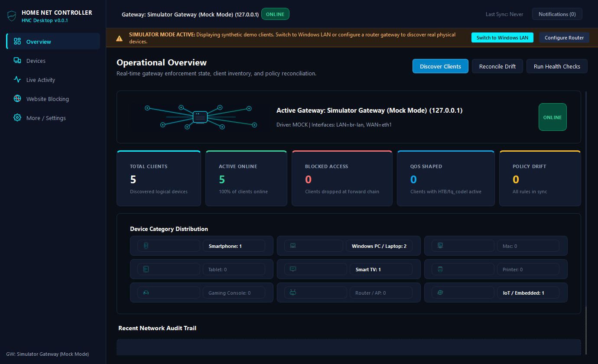This screenshot has width=598, height=364.
Task: Click Configure Router button
Action: point(564,38)
